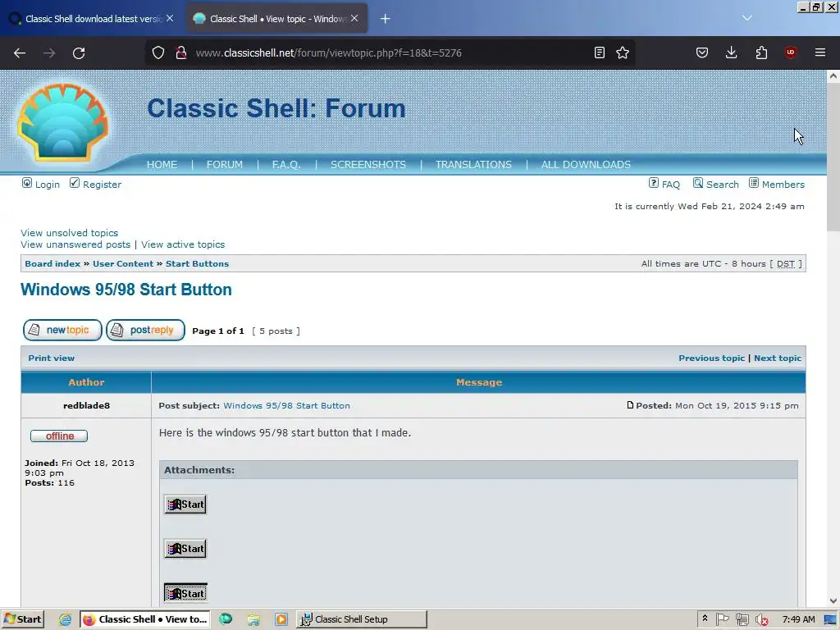Viewport: 840px width, 630px height.
Task: Click the new topic button
Action: [62, 330]
